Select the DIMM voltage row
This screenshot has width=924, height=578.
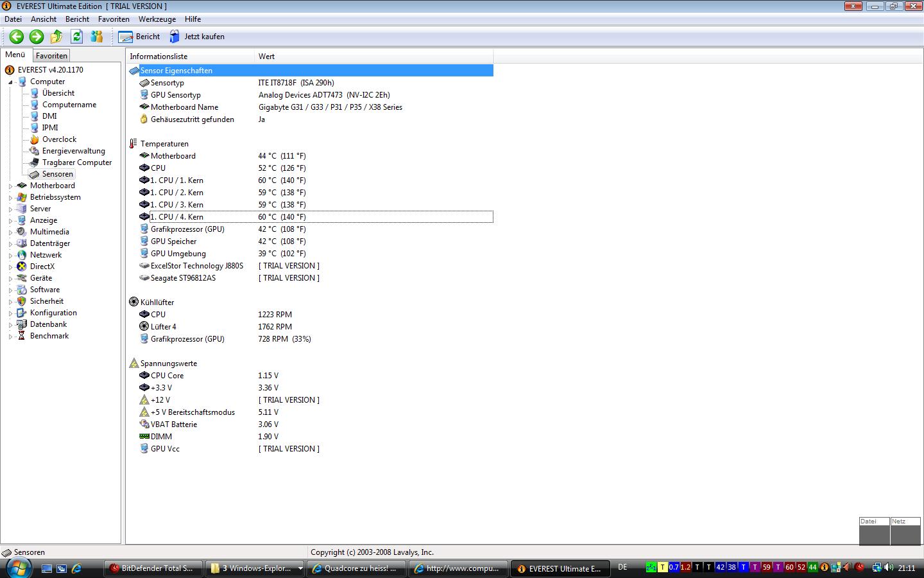(x=316, y=437)
